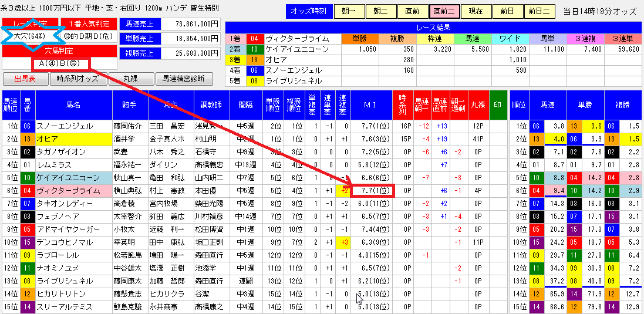
Task: Click the 単勝売上 label
Action: pyautogui.click(x=139, y=39)
